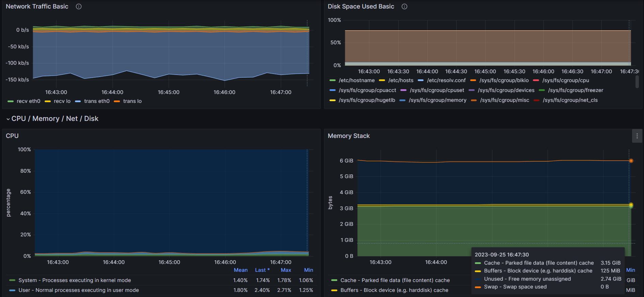Collapse the CPU / Memory / Net / Disk row
The height and width of the screenshot is (297, 644).
point(8,119)
